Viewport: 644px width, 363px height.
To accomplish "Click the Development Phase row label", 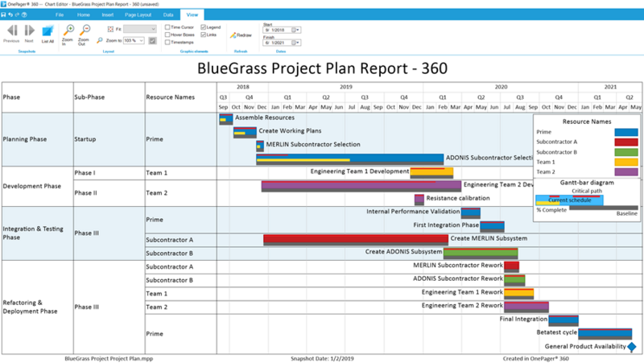I will tap(32, 186).
